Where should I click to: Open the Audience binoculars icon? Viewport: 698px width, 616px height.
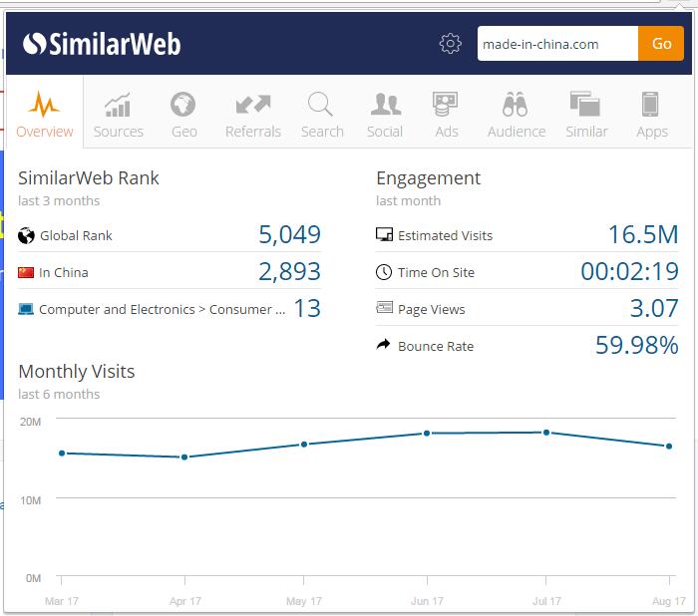tap(516, 105)
